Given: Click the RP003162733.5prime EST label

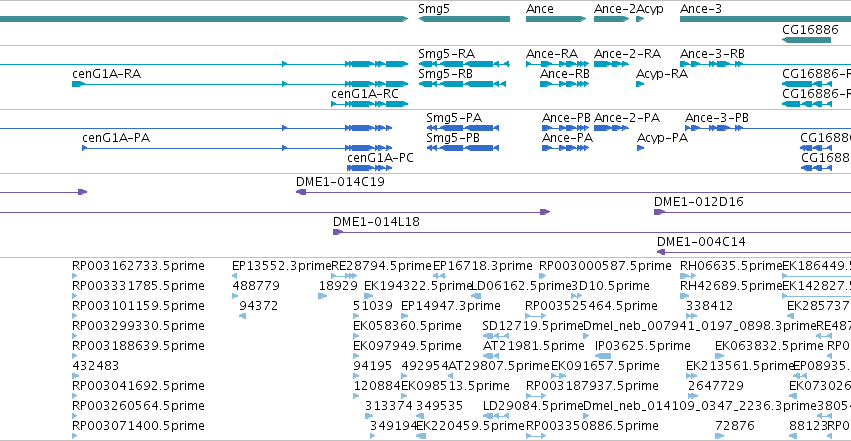Looking at the screenshot, I should [138, 266].
